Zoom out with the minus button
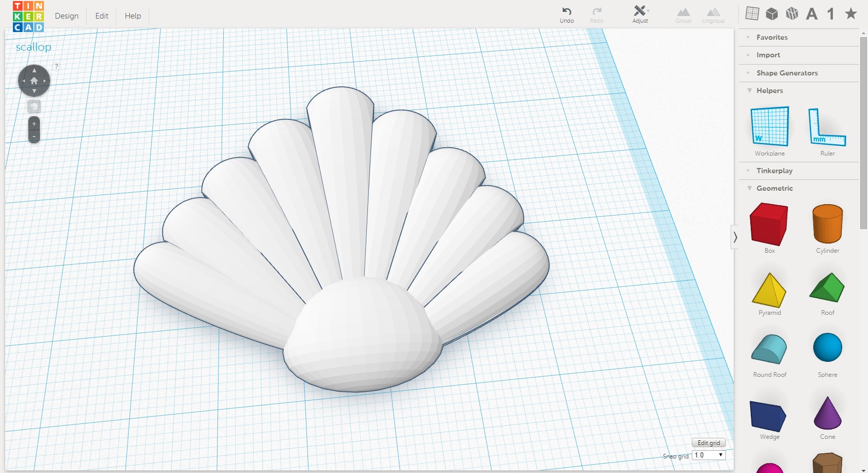Image resolution: width=868 pixels, height=473 pixels. pos(34,137)
